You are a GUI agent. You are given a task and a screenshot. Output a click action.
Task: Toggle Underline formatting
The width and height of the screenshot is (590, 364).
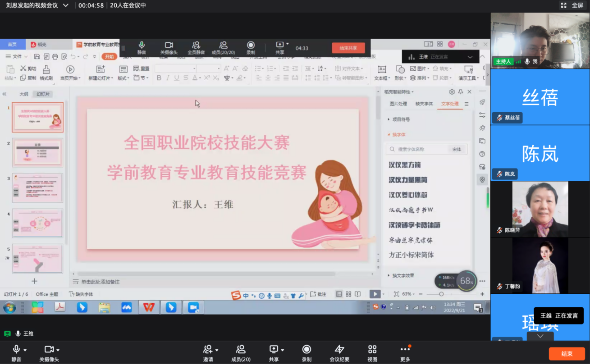tap(176, 78)
